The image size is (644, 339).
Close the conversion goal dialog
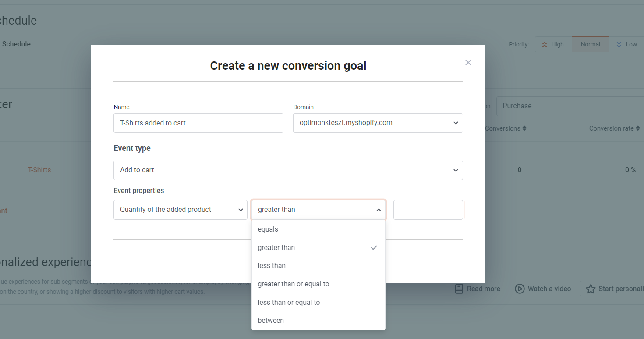pos(468,63)
